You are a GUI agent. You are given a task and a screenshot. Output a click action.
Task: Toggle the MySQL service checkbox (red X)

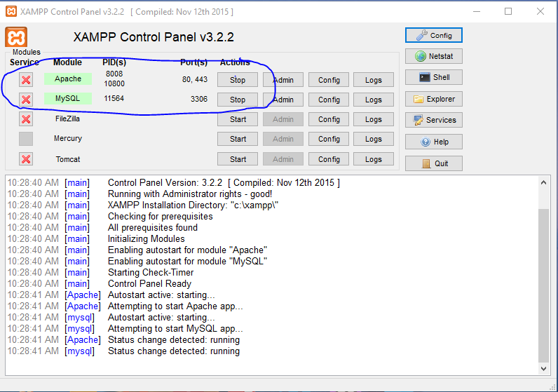coord(26,100)
